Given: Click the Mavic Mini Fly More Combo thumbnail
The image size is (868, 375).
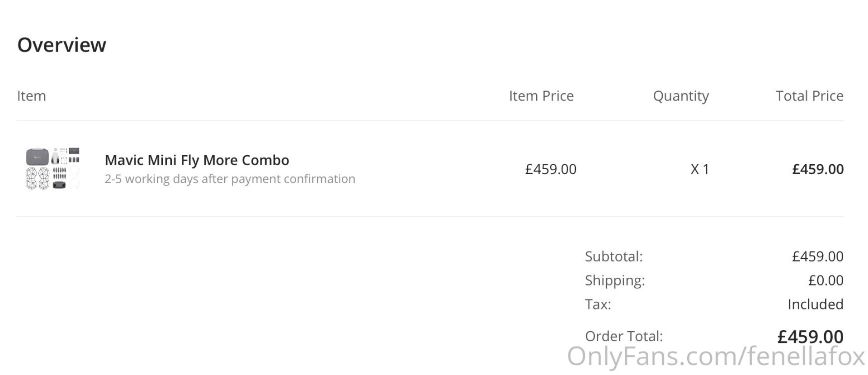Looking at the screenshot, I should point(52,169).
